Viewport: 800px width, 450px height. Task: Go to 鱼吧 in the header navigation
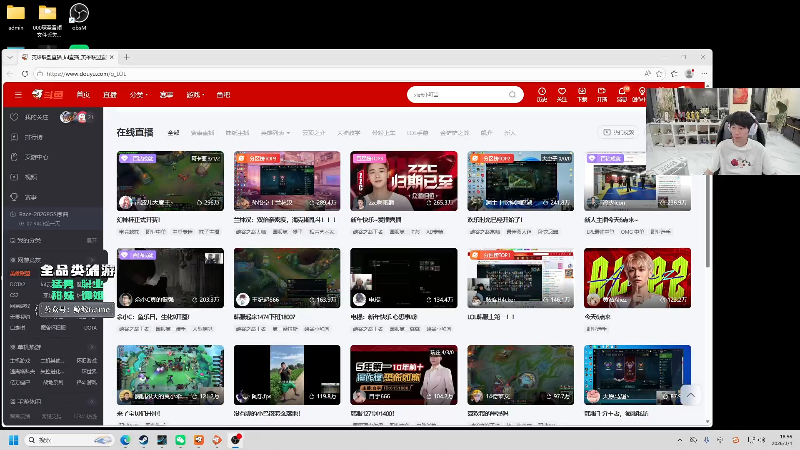click(x=223, y=95)
